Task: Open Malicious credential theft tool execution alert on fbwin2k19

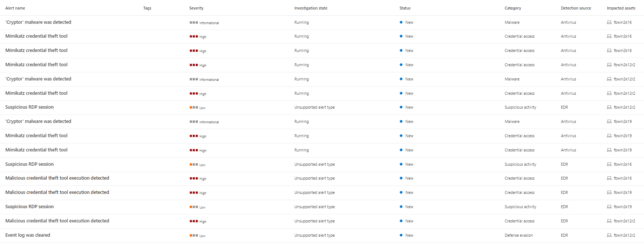Action: 57,192
